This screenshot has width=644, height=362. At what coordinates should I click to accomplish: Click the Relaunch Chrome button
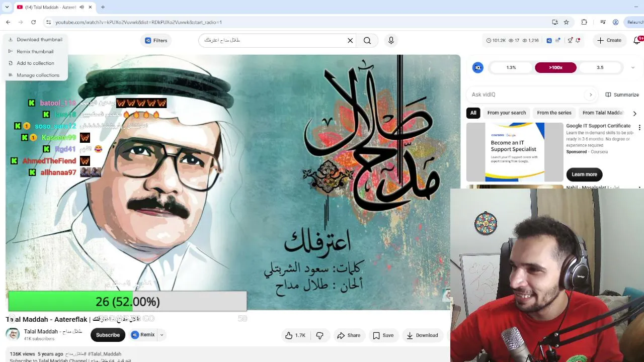pos(634,22)
